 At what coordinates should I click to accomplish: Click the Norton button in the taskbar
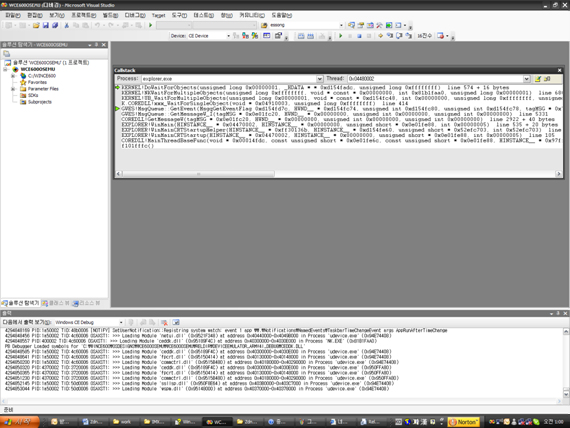464,422
